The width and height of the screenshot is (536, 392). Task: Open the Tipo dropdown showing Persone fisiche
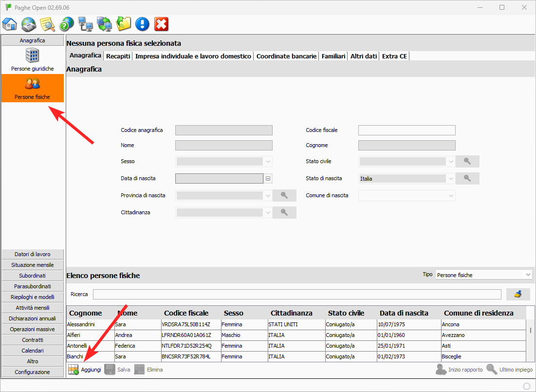click(x=483, y=275)
